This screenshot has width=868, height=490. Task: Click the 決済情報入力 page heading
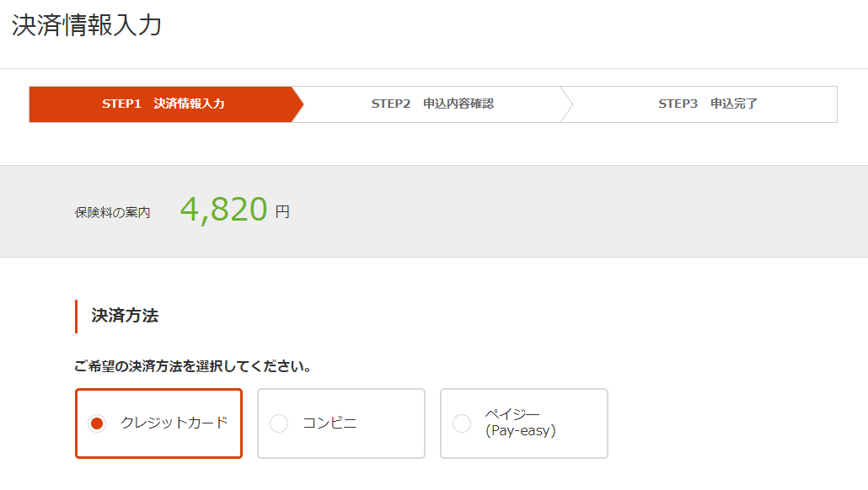[x=87, y=25]
